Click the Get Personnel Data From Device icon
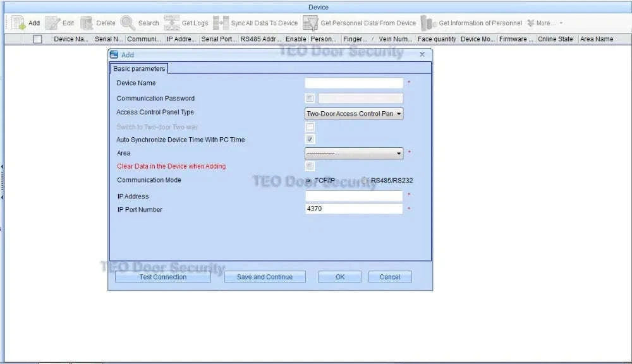 tap(310, 23)
